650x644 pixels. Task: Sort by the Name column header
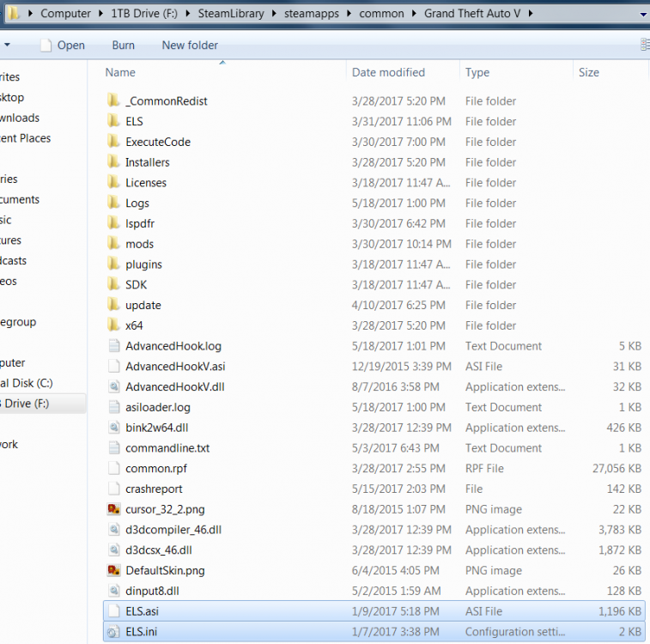pyautogui.click(x=120, y=73)
